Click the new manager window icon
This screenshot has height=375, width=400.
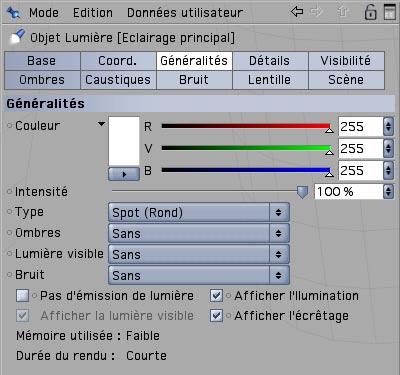pos(390,12)
